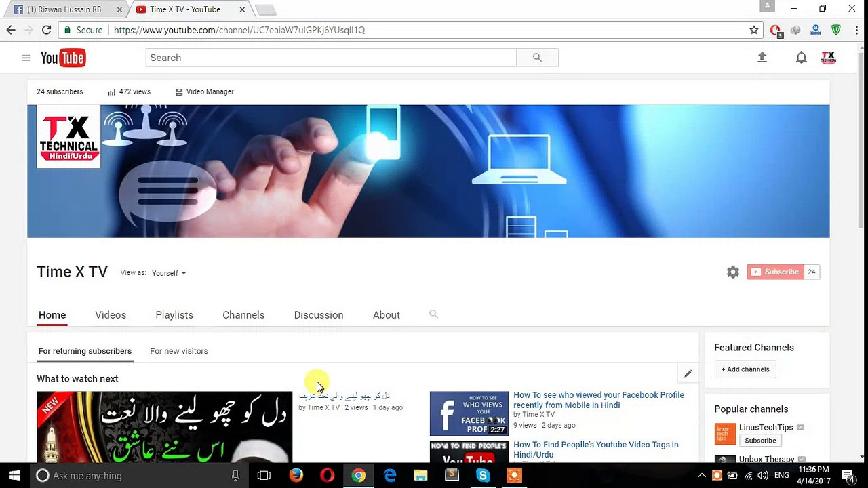Open the 472 views analytics link
The image size is (868, 488).
pos(130,91)
